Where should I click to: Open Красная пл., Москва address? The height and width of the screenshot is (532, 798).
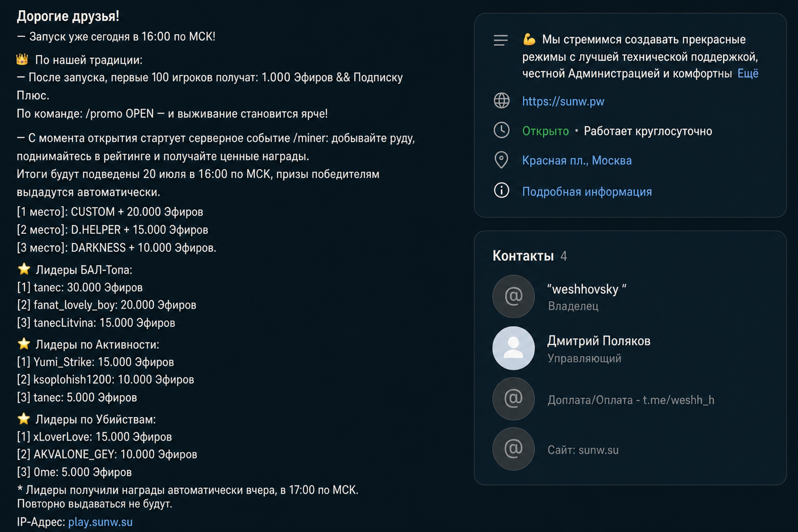point(577,161)
